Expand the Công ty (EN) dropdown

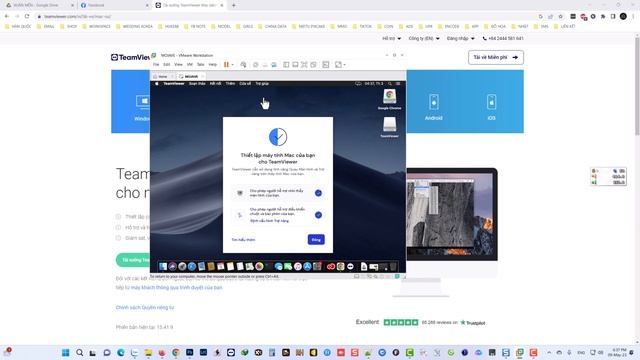coord(424,38)
